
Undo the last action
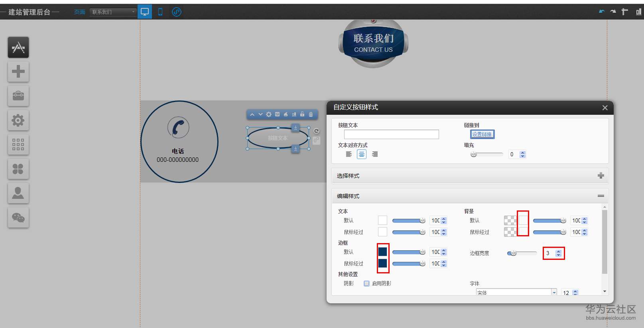coord(602,12)
